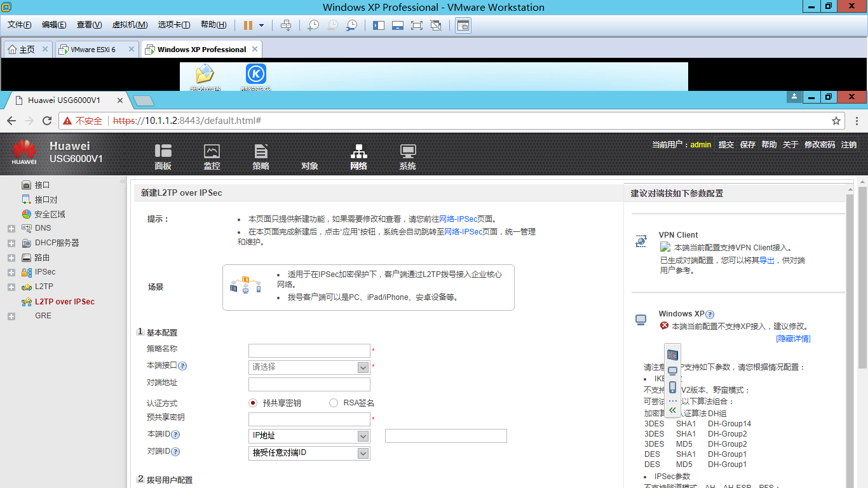This screenshot has width=868, height=488.
Task: Open the 查看(V) menu
Action: 89,25
